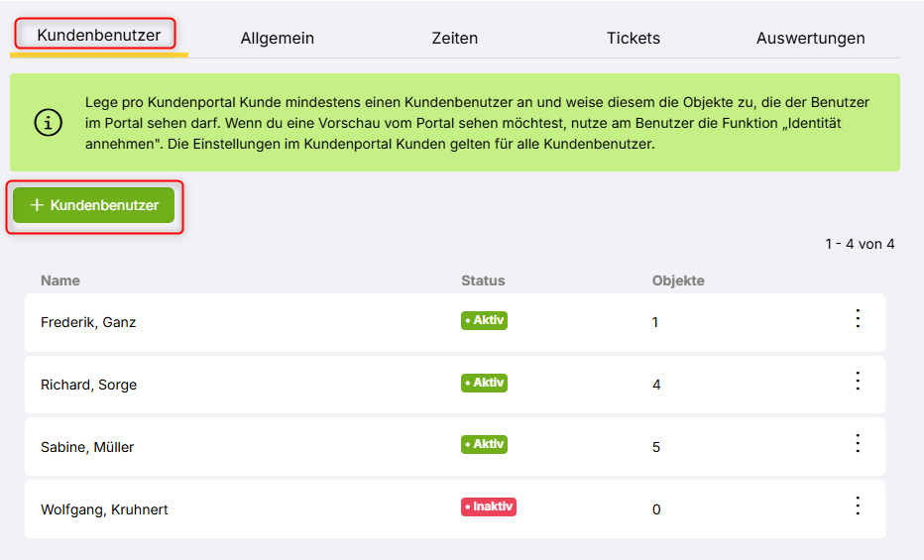Open three-dot menu for Frederik, Ganz
The height and width of the screenshot is (560, 924).
pyautogui.click(x=858, y=319)
